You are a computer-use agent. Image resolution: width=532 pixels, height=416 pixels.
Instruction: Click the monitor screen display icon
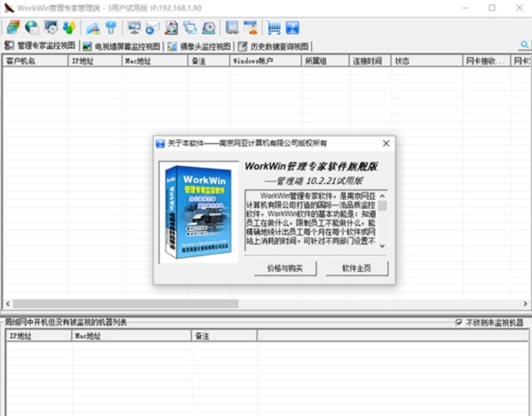(134, 28)
